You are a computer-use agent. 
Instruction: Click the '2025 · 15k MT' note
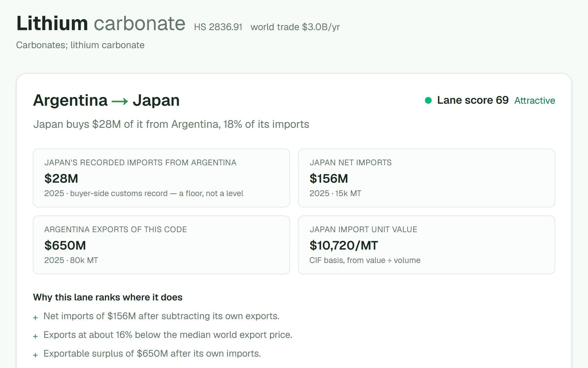click(335, 193)
